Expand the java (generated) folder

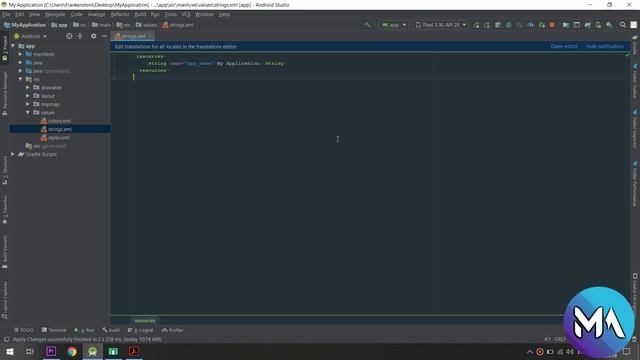(20, 71)
